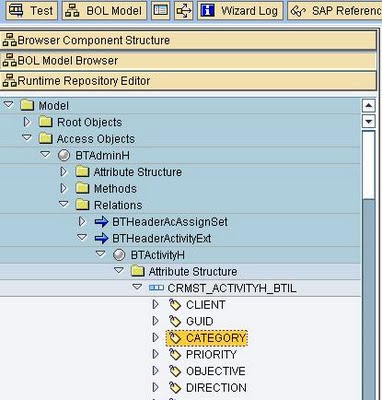Select Access Objects tree label
The height and width of the screenshot is (400, 382).
point(96,139)
